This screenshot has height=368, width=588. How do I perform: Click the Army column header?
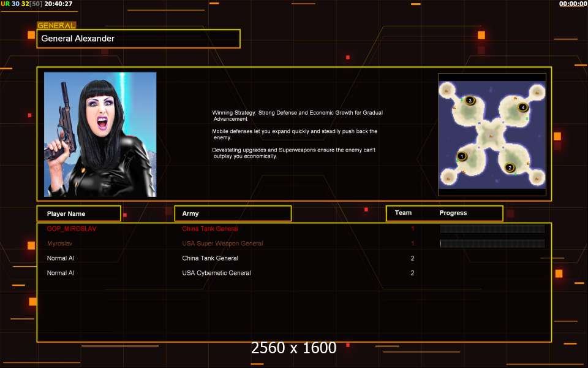[x=233, y=213]
